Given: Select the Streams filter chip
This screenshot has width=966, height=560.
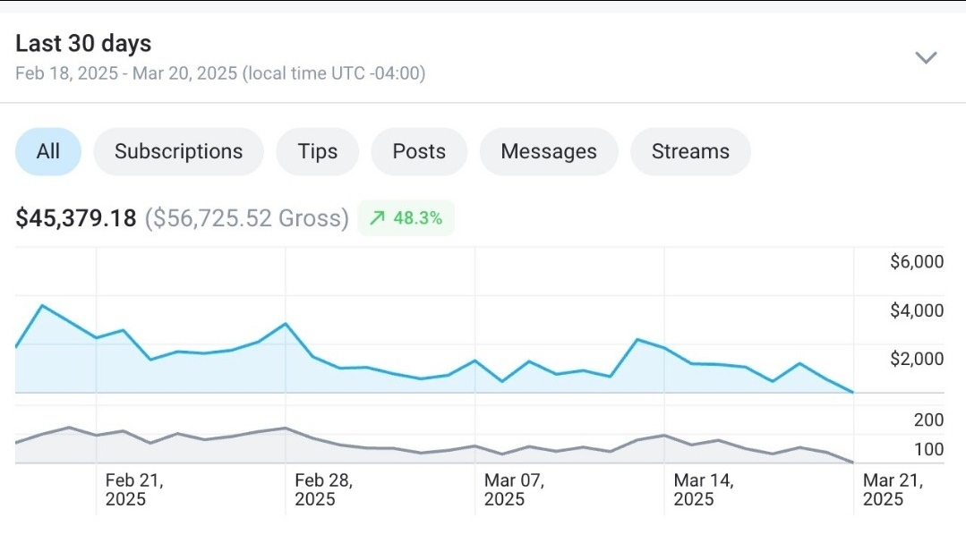Looking at the screenshot, I should 690,151.
